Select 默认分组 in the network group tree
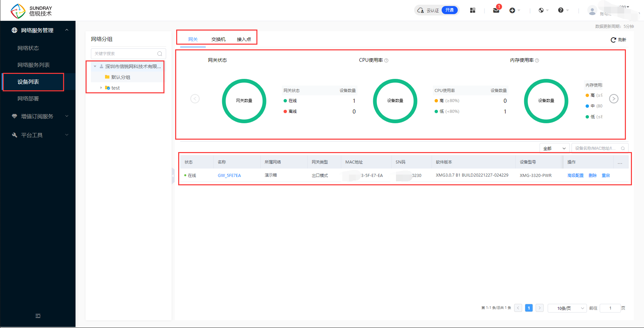The image size is (644, 328). 121,77
